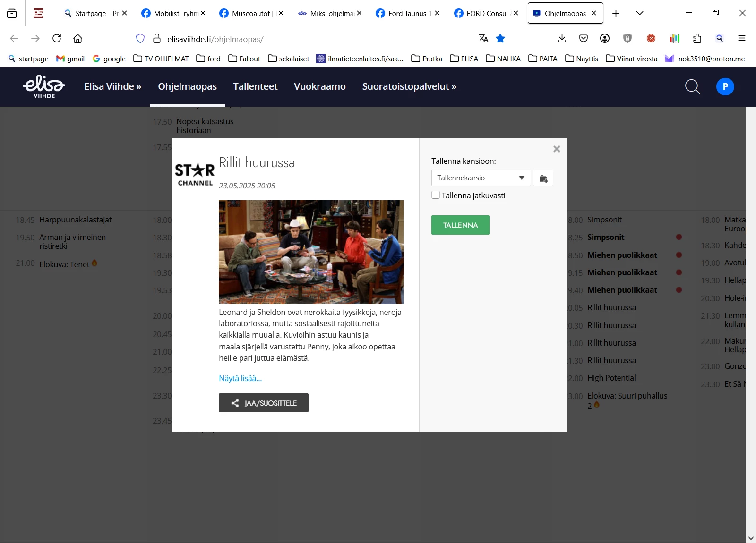The height and width of the screenshot is (543, 756).
Task: Click the red round extension icon
Action: [x=651, y=38]
